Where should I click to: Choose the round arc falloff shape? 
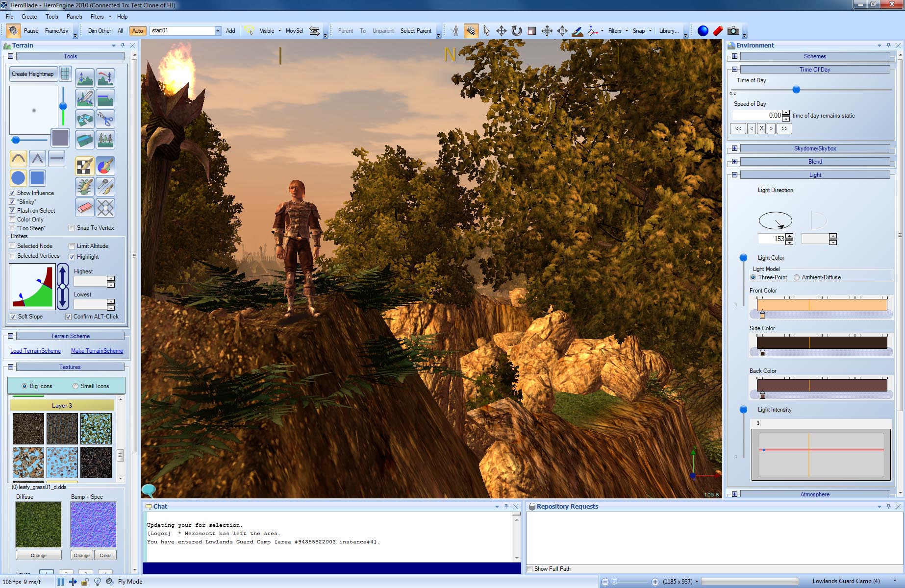[x=18, y=158]
